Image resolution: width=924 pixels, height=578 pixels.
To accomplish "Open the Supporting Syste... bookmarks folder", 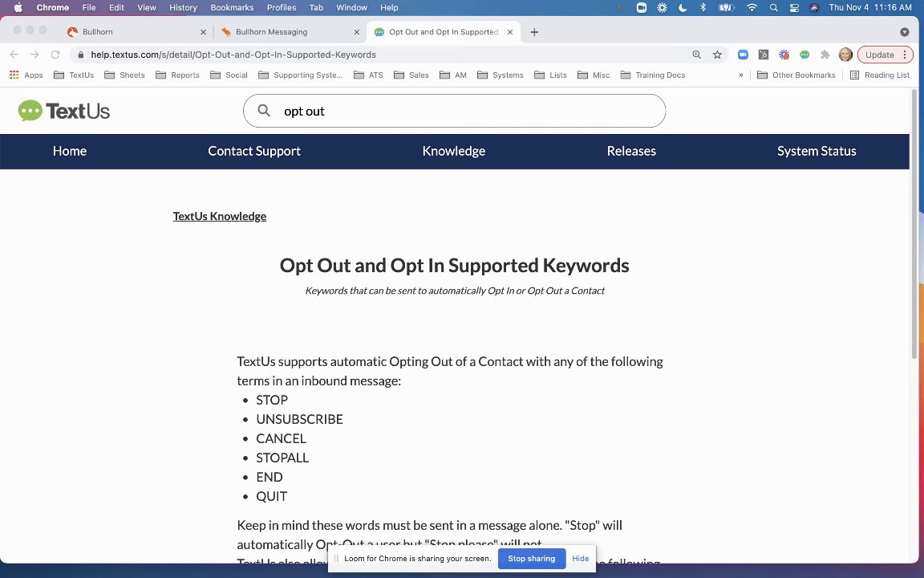I will pos(301,75).
